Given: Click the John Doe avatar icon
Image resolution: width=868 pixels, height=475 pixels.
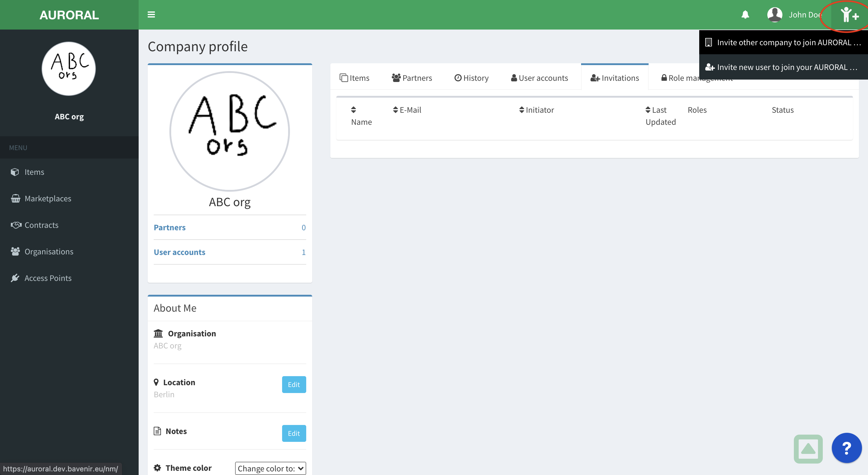Looking at the screenshot, I should (x=774, y=14).
